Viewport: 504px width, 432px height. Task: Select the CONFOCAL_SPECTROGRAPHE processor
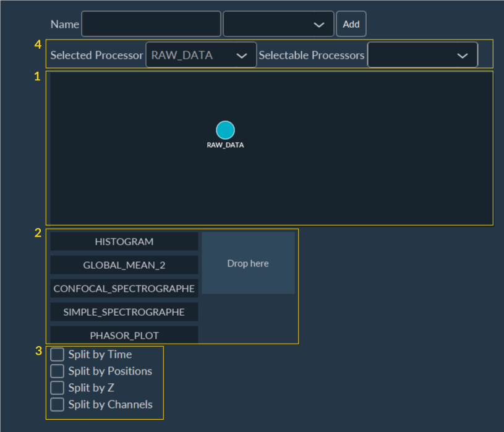(124, 288)
